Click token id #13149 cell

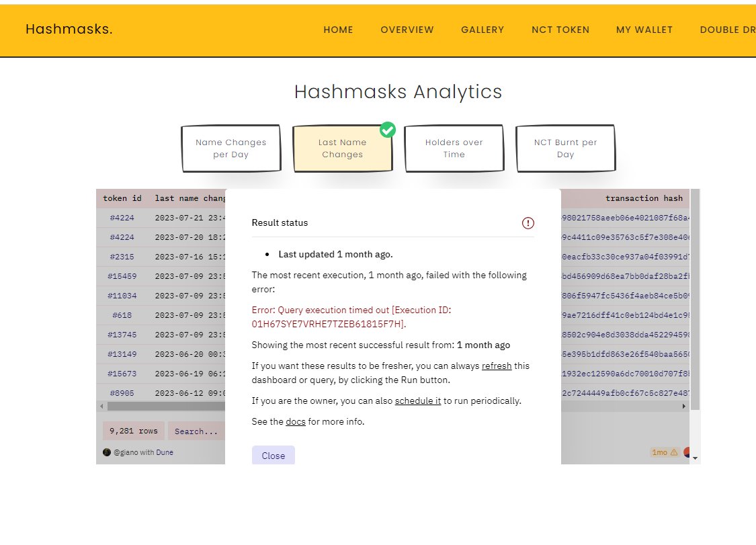click(x=122, y=354)
